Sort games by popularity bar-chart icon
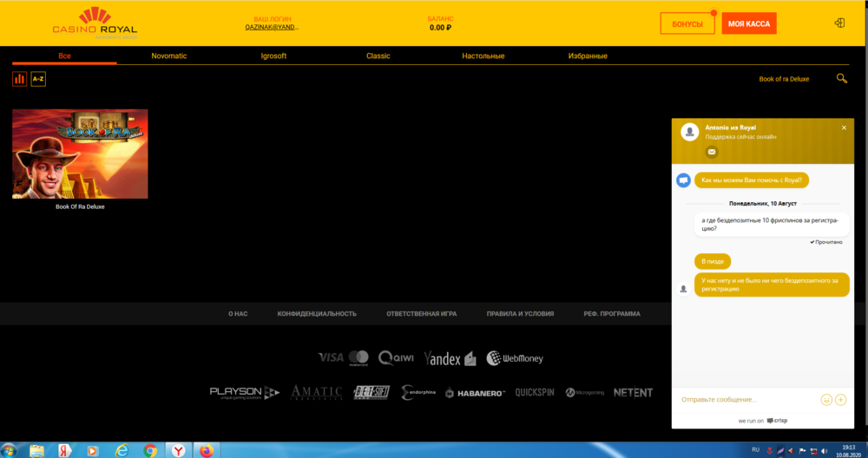The height and width of the screenshot is (458, 868). coord(19,79)
